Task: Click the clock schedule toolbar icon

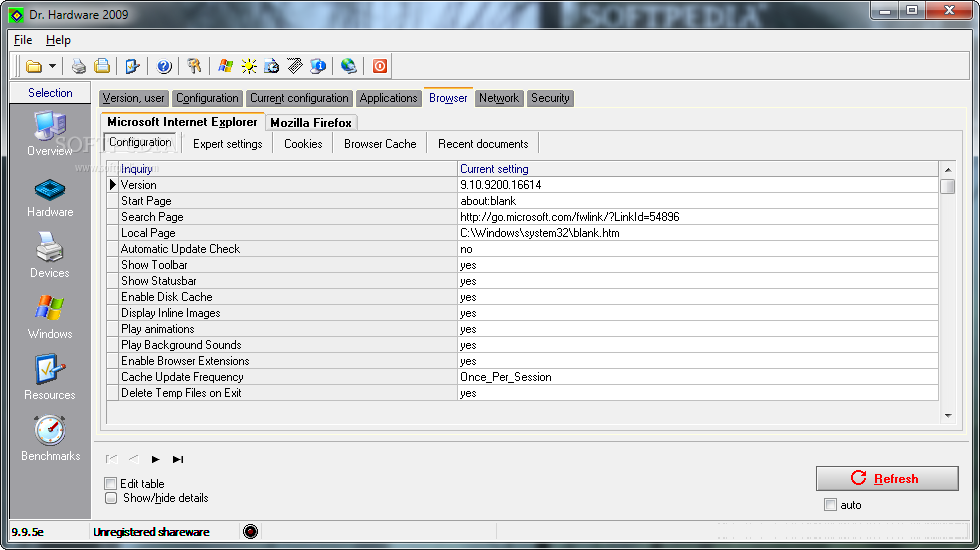Action: 272,66
